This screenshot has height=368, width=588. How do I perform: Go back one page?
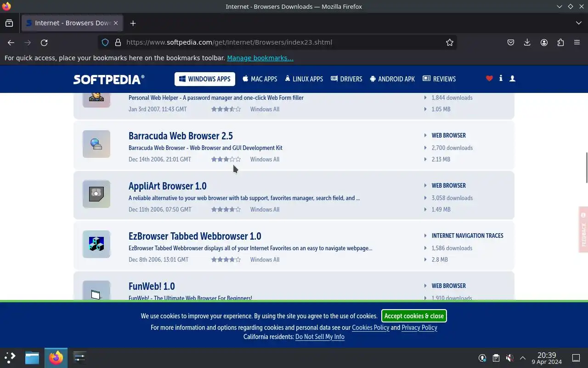click(11, 42)
